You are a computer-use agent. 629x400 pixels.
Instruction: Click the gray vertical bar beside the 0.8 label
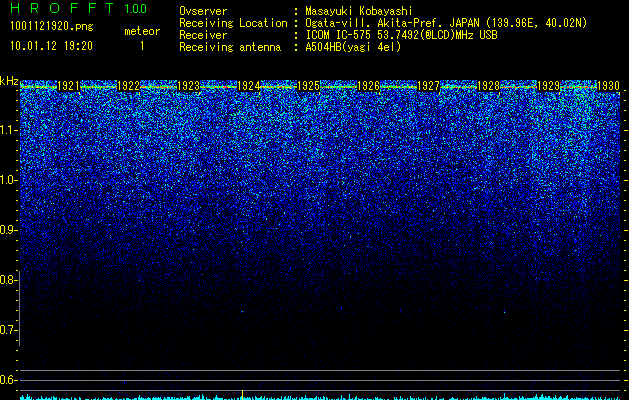pyautogui.click(x=19, y=308)
